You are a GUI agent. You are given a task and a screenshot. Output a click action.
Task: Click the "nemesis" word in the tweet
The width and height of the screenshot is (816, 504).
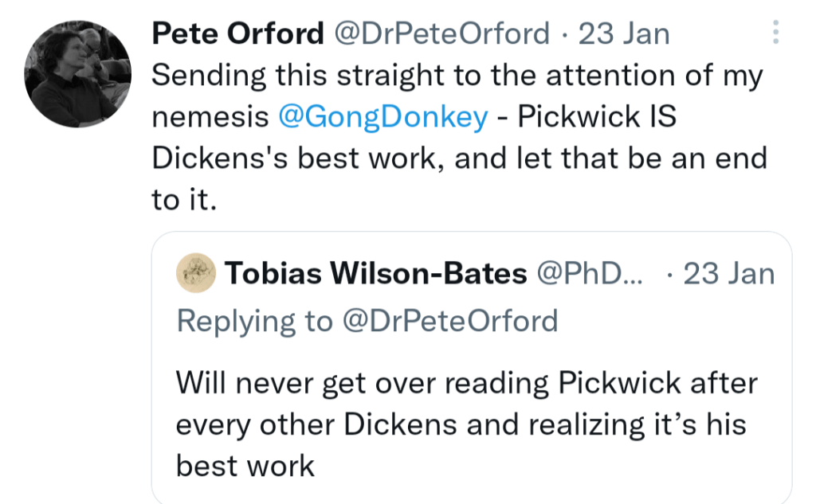(x=210, y=117)
